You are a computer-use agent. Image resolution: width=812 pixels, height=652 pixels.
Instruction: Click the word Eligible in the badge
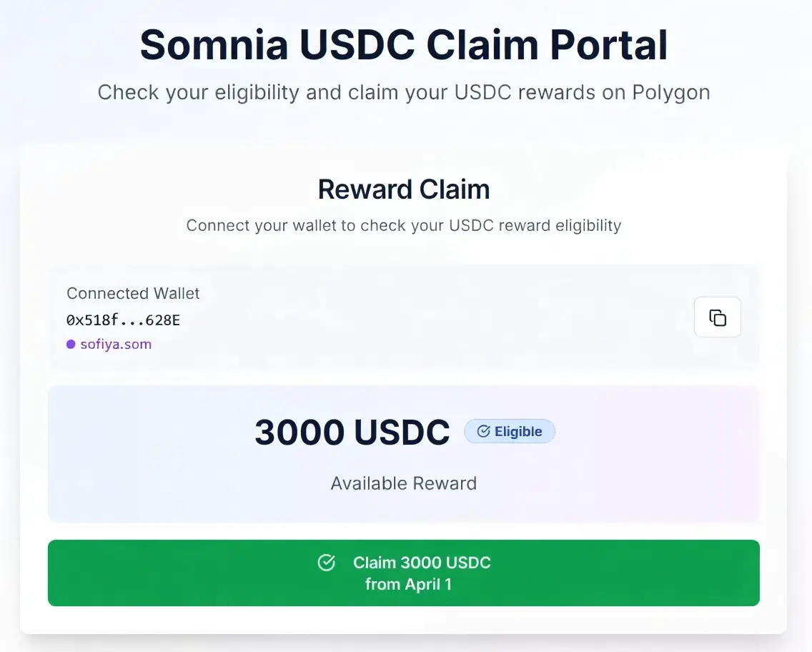click(x=518, y=431)
